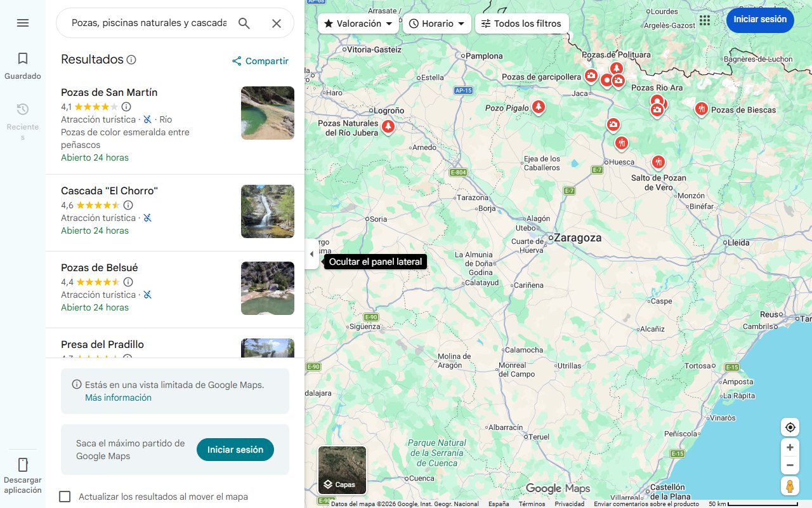Open the hamburger navigation menu
812x508 pixels.
[23, 23]
